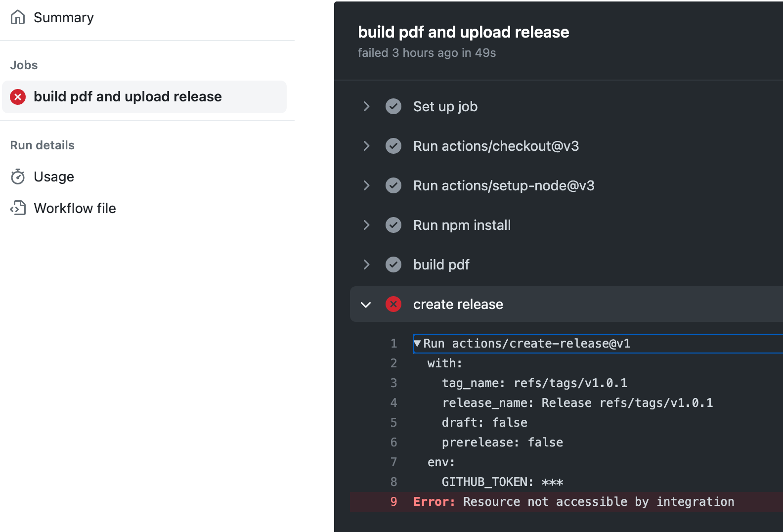Image resolution: width=783 pixels, height=532 pixels.
Task: Collapse the create release step
Action: tap(366, 305)
